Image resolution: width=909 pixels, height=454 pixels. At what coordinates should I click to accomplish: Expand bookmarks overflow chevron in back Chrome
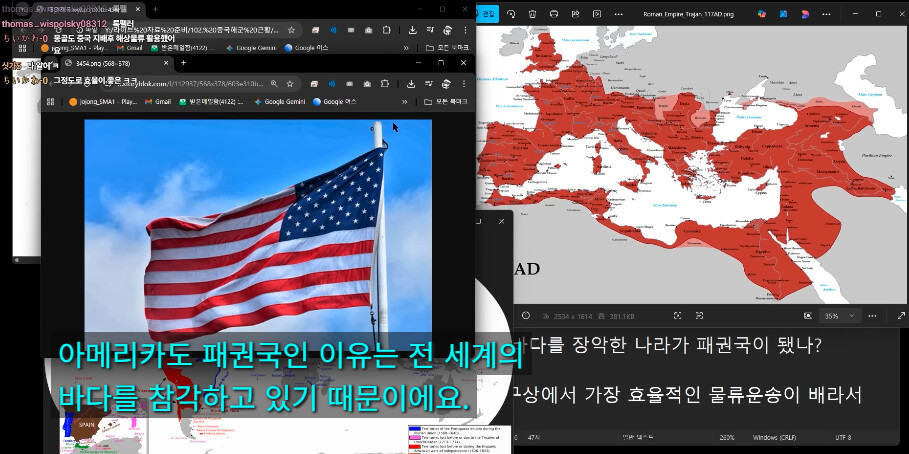click(406, 48)
